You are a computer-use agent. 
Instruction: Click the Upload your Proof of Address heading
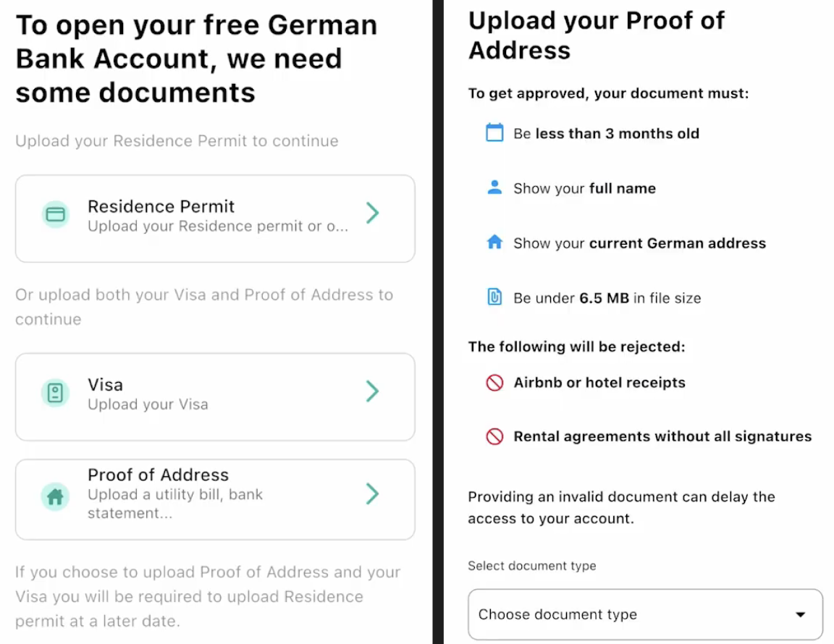596,35
